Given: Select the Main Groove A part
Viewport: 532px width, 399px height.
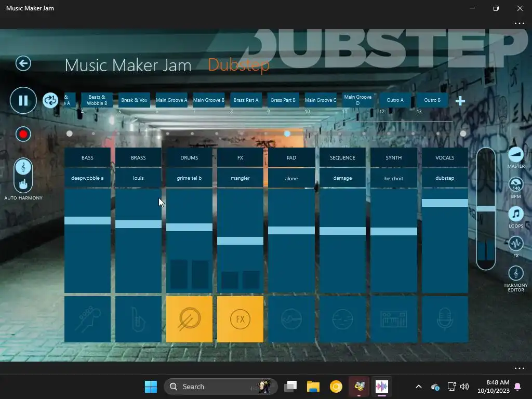Looking at the screenshot, I should 171,100.
